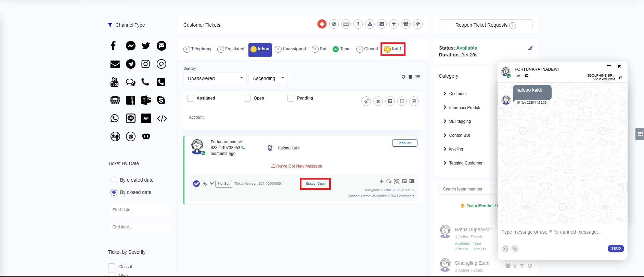Open the Notif tab

(393, 49)
